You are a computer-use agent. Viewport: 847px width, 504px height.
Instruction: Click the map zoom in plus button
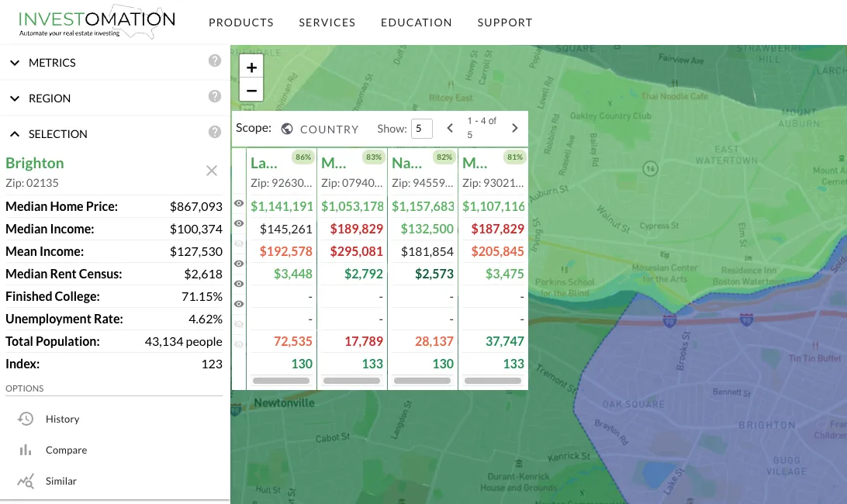click(251, 67)
